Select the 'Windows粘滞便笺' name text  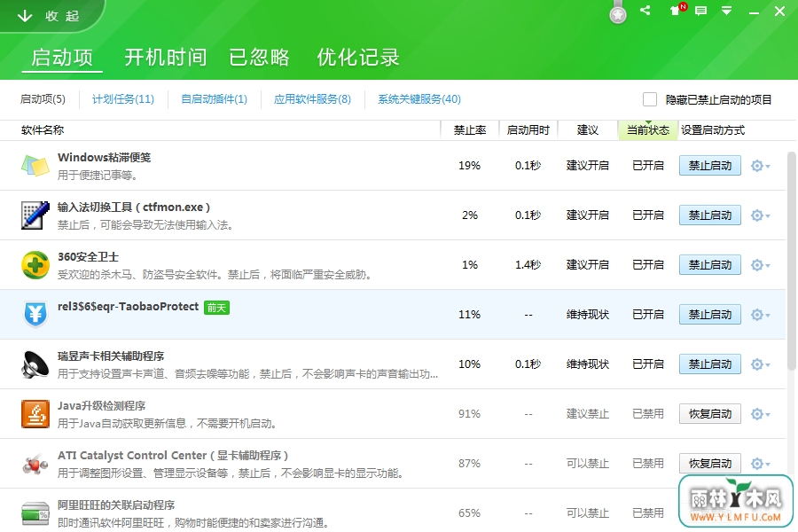[105, 157]
